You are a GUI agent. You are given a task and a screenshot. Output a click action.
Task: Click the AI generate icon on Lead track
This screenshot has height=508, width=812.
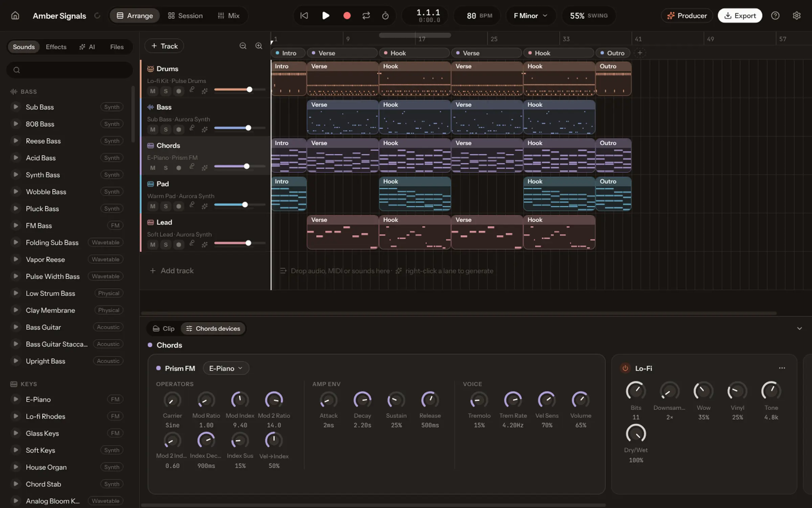point(205,244)
